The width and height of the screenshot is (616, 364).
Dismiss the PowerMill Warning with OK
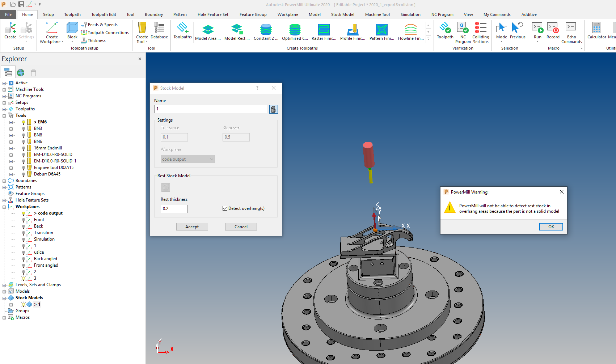pyautogui.click(x=551, y=227)
